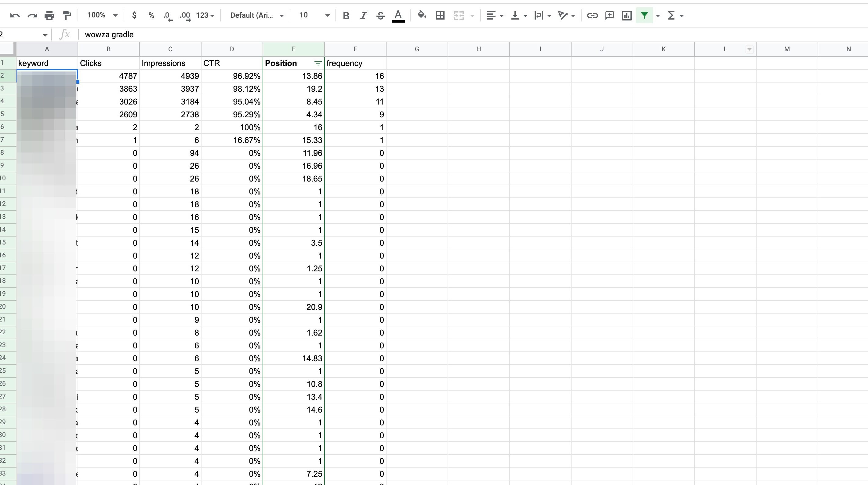Select cell with CTR 95.04%
The width and height of the screenshot is (868, 485).
tap(232, 102)
